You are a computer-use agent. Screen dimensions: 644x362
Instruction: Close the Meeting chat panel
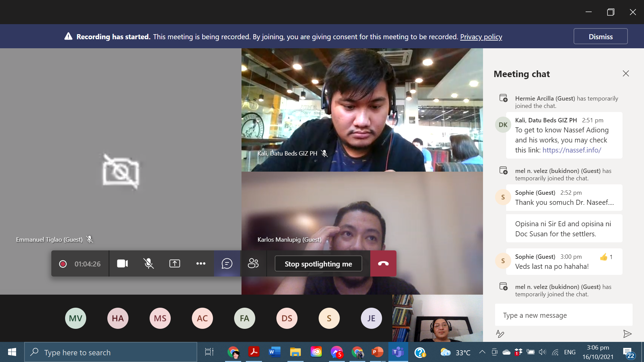click(626, 74)
